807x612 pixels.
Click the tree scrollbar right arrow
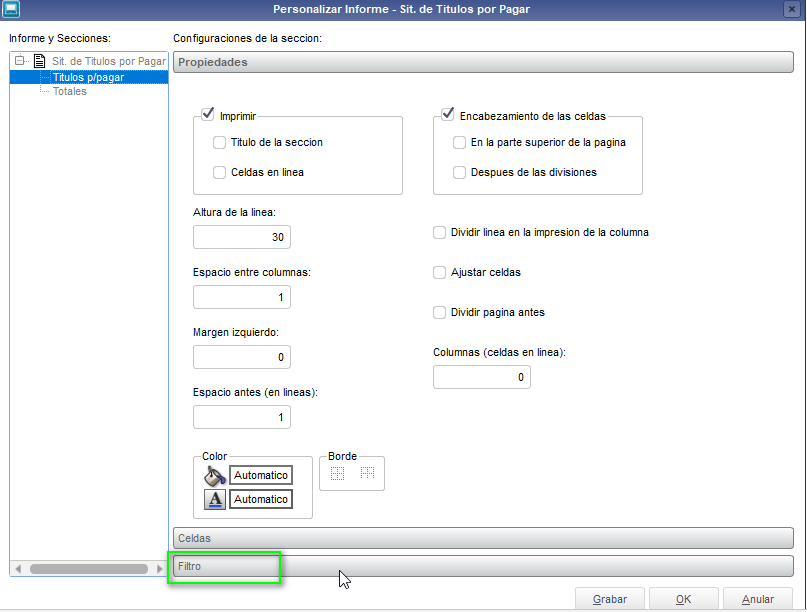click(160, 569)
